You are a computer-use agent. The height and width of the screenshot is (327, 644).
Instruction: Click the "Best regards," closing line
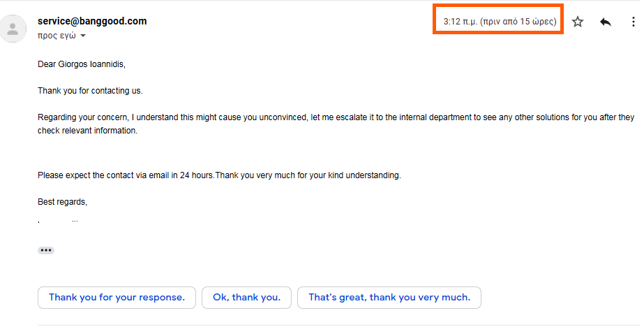(63, 202)
